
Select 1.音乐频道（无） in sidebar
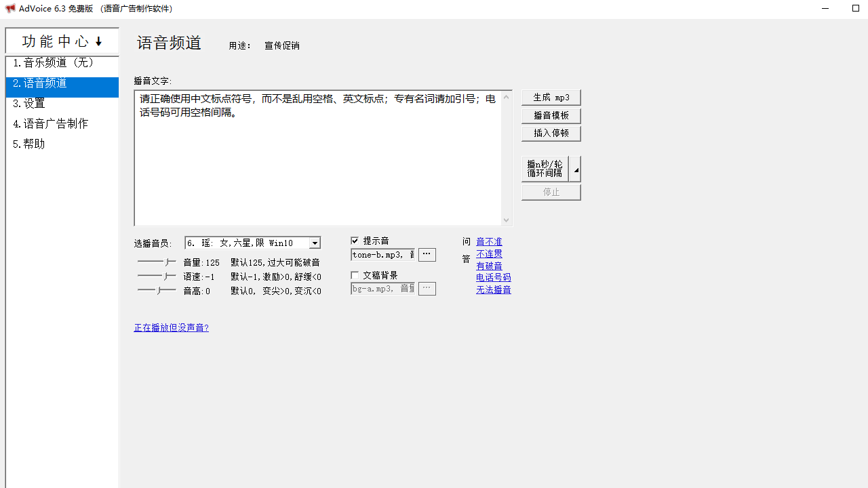tap(62, 63)
